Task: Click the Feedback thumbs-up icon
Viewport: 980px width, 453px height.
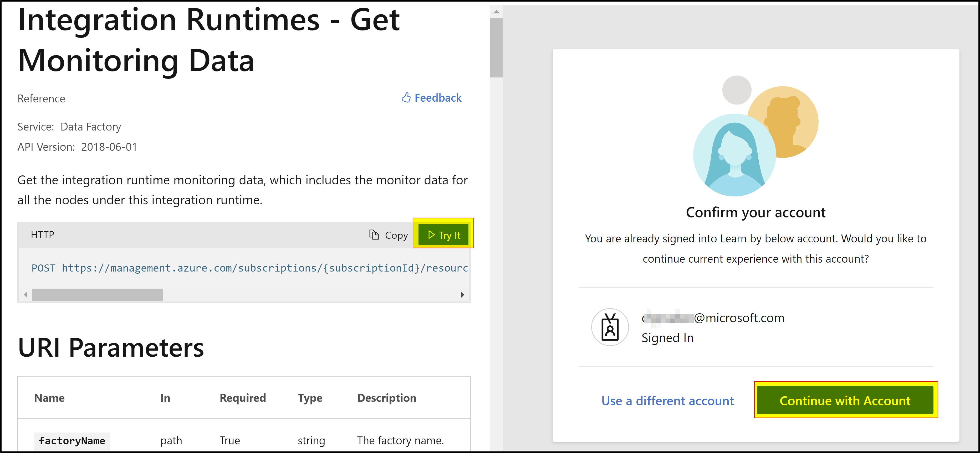Action: (406, 98)
